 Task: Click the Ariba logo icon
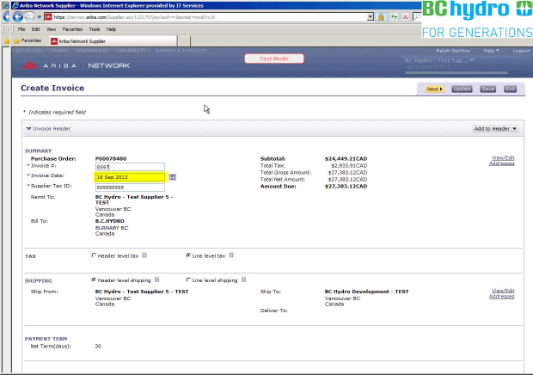point(30,65)
